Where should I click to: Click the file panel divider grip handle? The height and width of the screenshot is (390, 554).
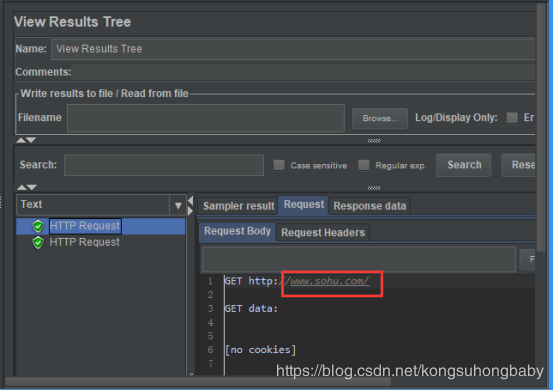pos(374,141)
